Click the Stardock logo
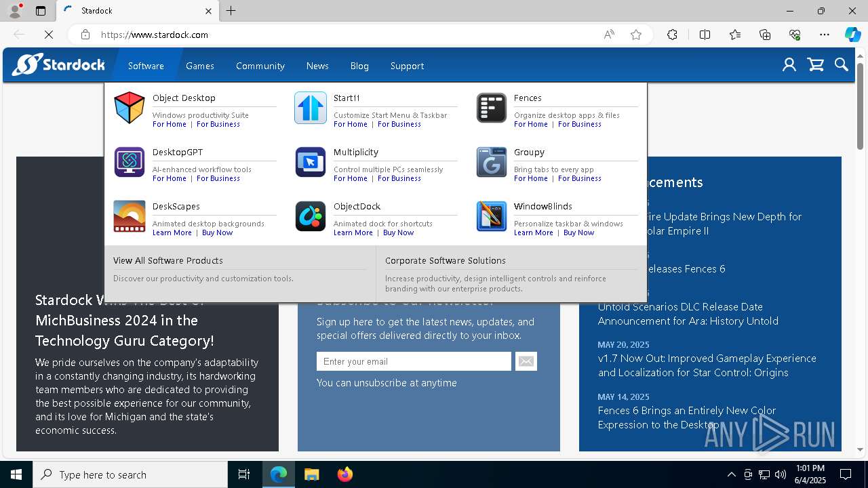 59,65
